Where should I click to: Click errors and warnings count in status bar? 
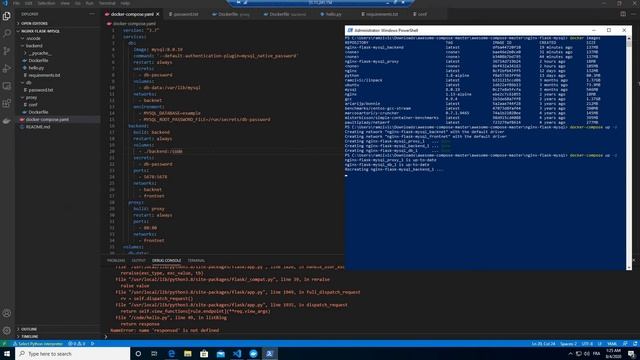(x=77, y=344)
